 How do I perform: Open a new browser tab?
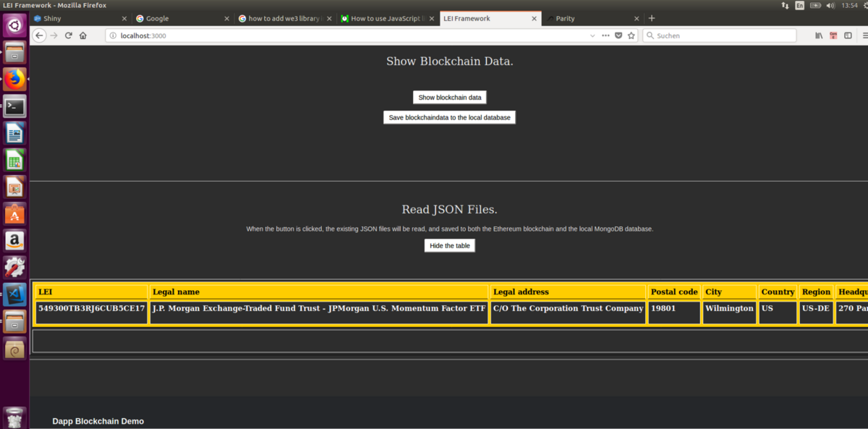[x=652, y=19]
